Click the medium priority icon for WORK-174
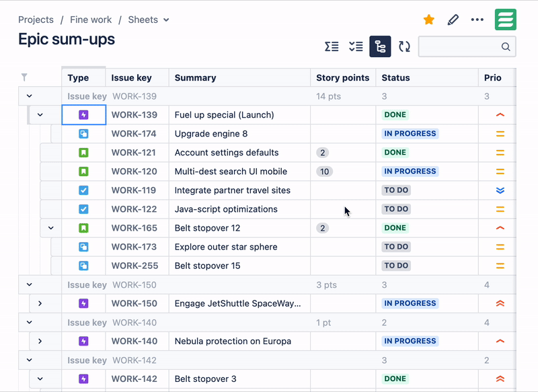Screen dimensions: 538x392 (500, 134)
